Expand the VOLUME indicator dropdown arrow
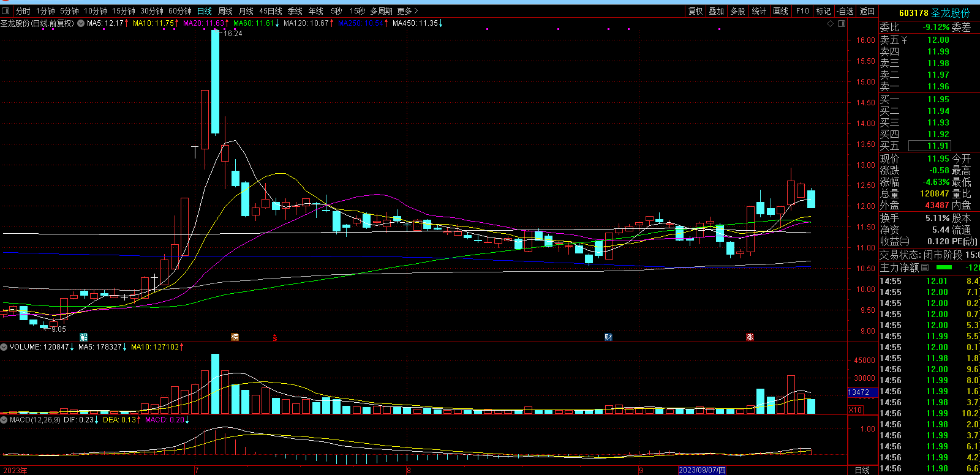 (x=4, y=347)
